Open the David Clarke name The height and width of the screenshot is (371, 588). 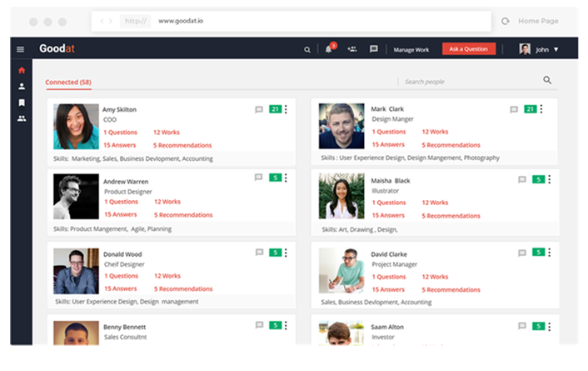tap(389, 254)
